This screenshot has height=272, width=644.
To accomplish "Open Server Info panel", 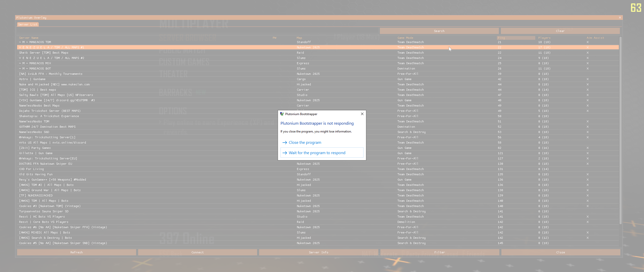I will coord(318,252).
